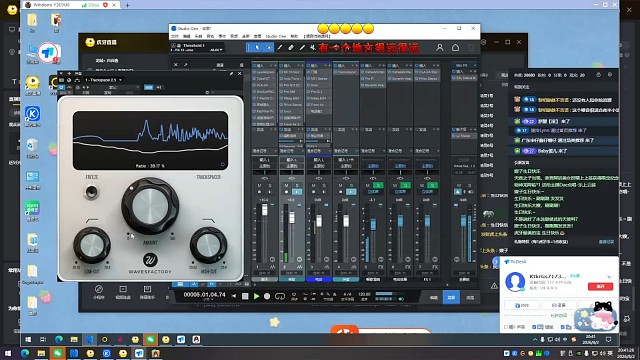
Task: Click the inner remote Windows Start button
Action: tap(28, 339)
